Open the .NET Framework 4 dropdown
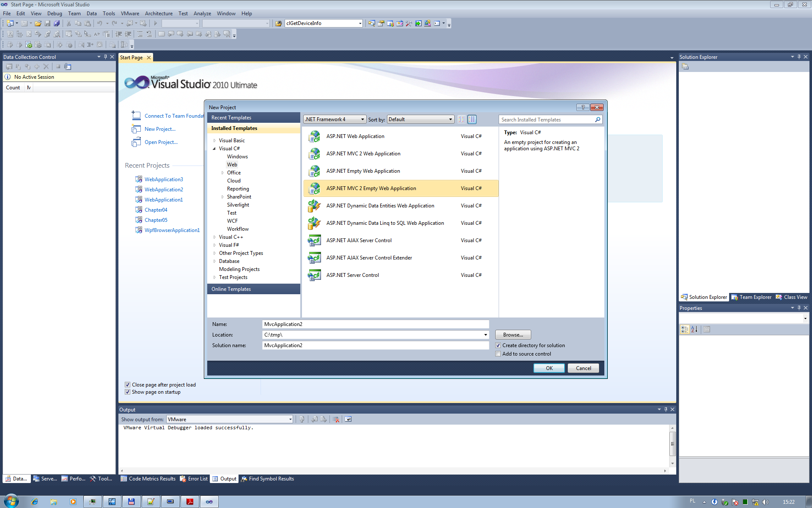The width and height of the screenshot is (812, 508). (335, 119)
